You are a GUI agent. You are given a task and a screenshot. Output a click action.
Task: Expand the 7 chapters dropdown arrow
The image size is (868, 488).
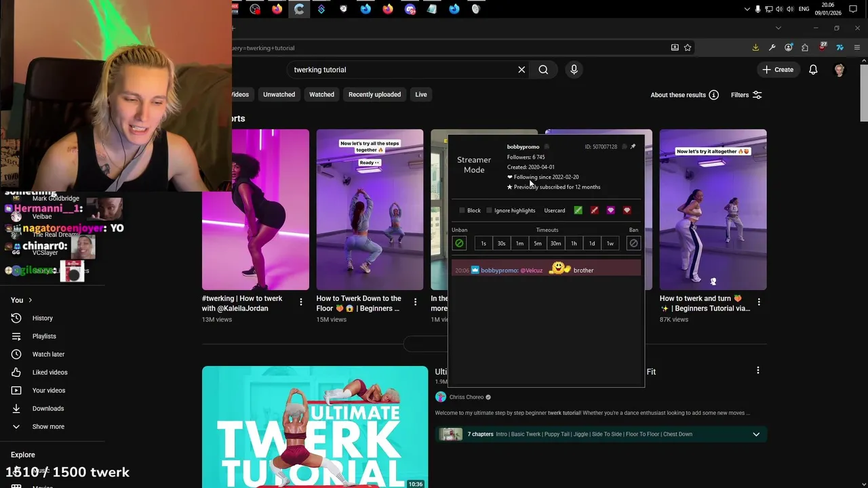tap(756, 434)
